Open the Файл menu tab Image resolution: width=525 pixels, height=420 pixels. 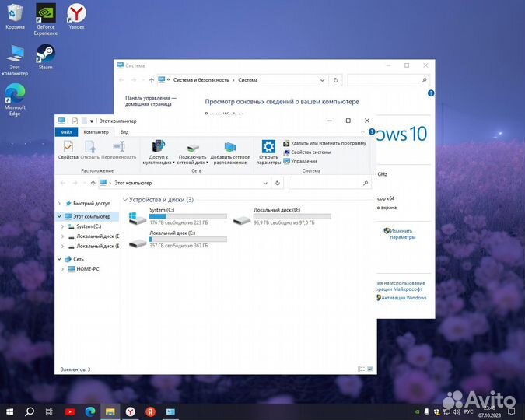(x=67, y=132)
